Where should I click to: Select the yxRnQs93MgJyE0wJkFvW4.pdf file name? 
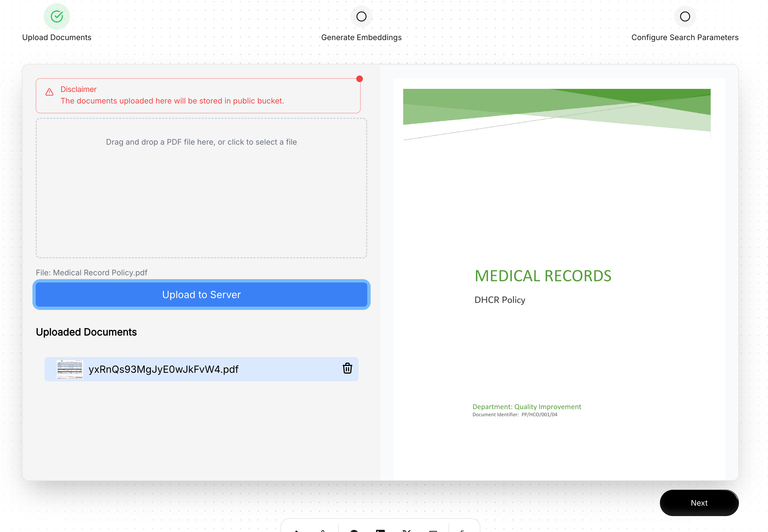(163, 369)
